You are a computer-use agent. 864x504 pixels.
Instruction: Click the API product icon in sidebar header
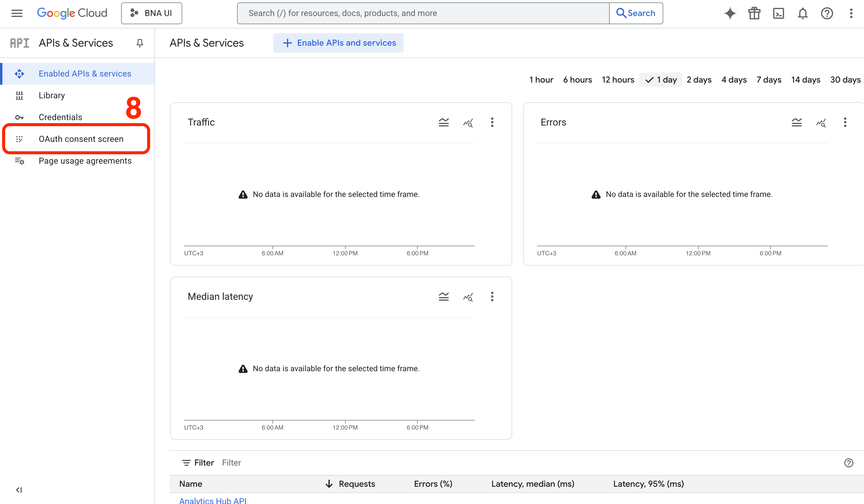19,43
